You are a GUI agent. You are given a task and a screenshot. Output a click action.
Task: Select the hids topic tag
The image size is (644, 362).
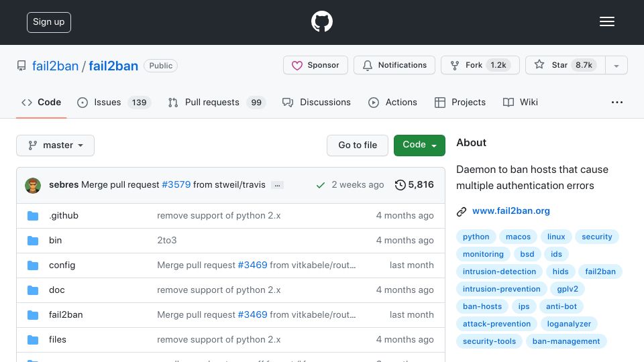point(561,271)
